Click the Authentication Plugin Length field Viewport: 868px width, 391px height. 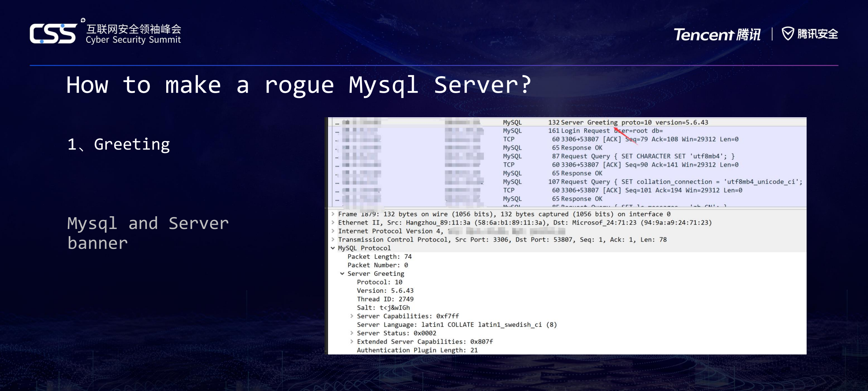tap(417, 350)
